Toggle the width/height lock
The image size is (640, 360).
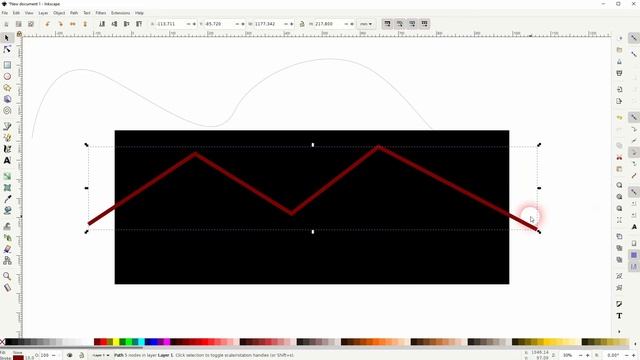coord(302,24)
